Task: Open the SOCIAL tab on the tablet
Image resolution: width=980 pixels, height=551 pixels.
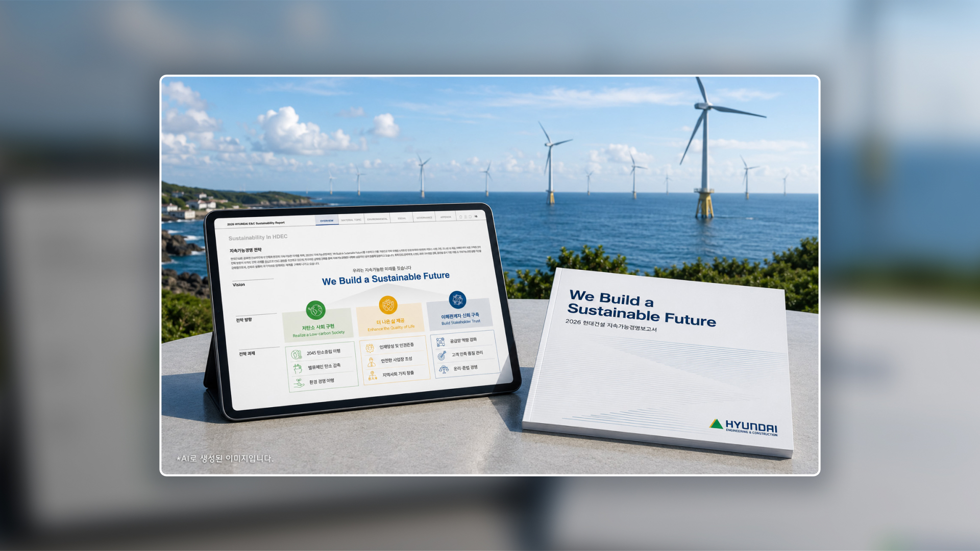Action: [x=402, y=218]
